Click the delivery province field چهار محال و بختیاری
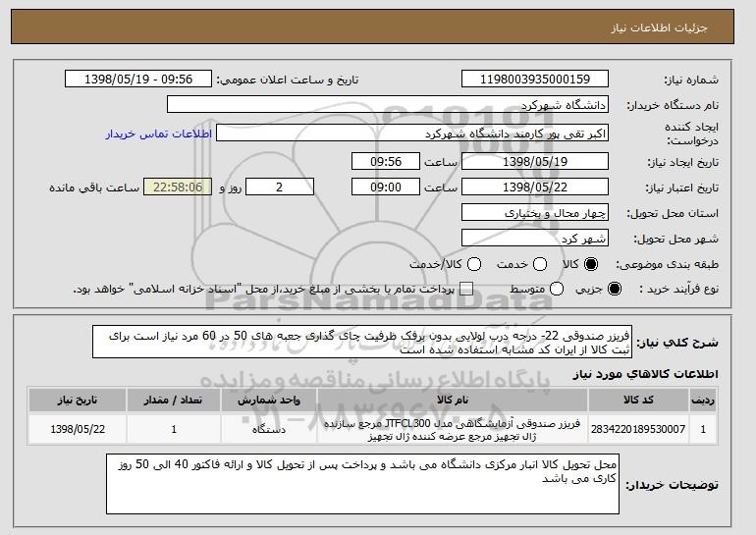756x535 pixels. [x=535, y=213]
